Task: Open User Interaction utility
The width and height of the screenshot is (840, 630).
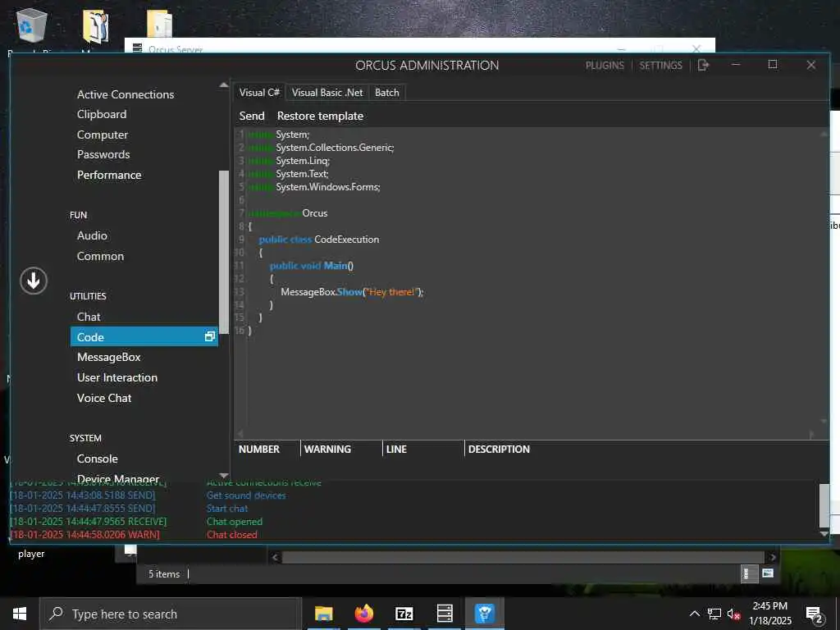Action: 117,377
